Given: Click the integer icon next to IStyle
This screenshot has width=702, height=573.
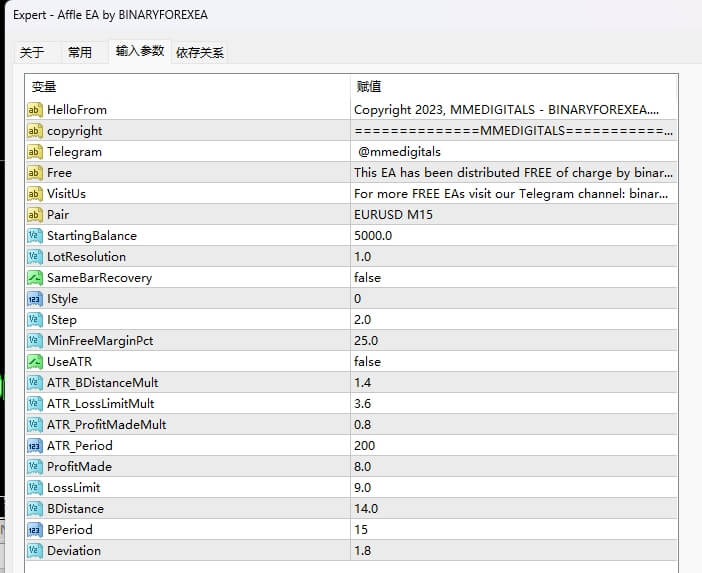Looking at the screenshot, I should coord(35,299).
